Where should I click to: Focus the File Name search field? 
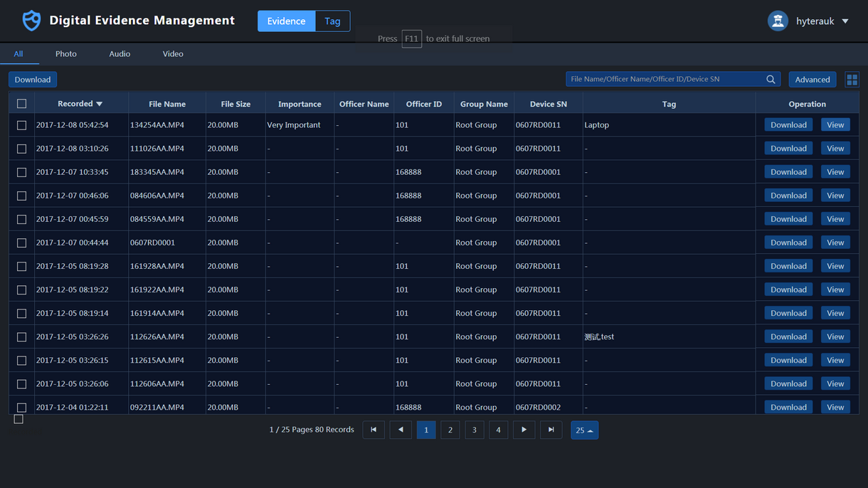[x=665, y=80]
